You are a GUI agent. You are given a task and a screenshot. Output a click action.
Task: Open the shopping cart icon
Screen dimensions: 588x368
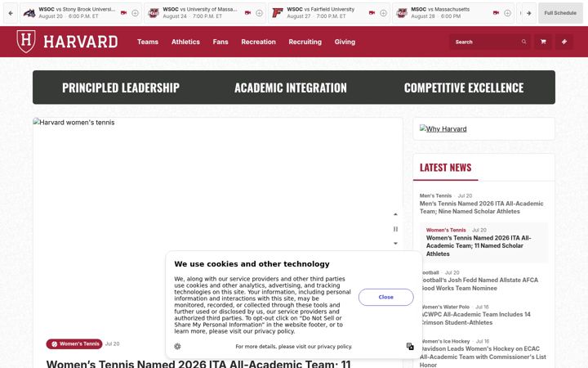point(543,42)
